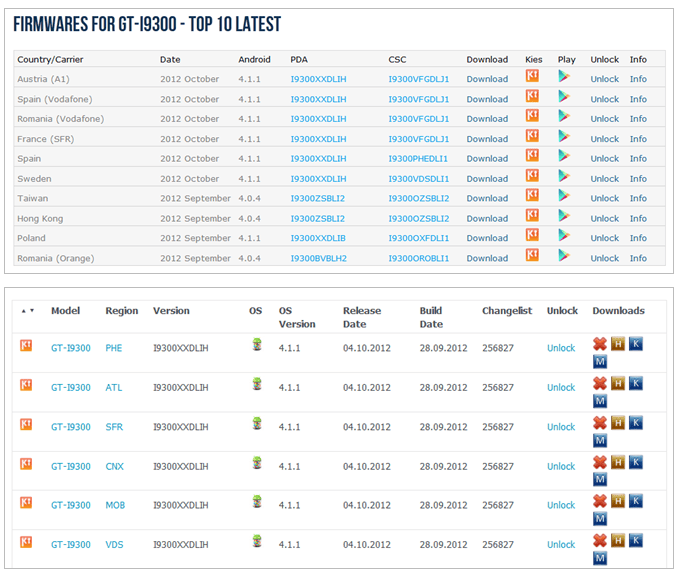The width and height of the screenshot is (690, 585).
Task: Open the Download link in the Hong Kong row
Action: pos(487,219)
